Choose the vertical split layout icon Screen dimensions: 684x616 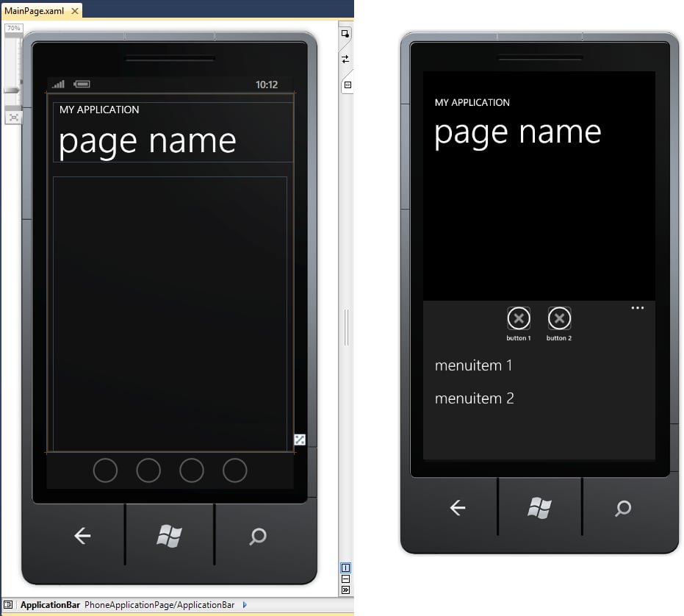coord(345,567)
